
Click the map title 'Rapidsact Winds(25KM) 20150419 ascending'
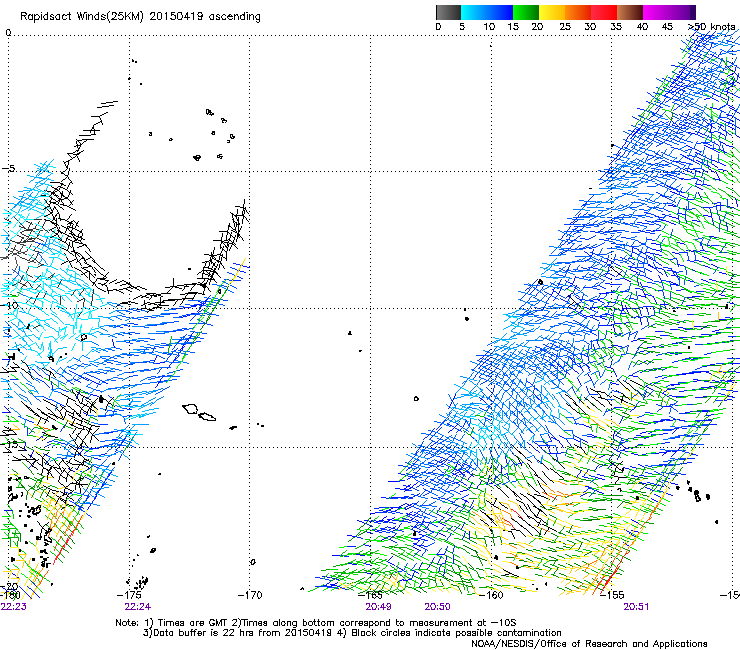[140, 17]
